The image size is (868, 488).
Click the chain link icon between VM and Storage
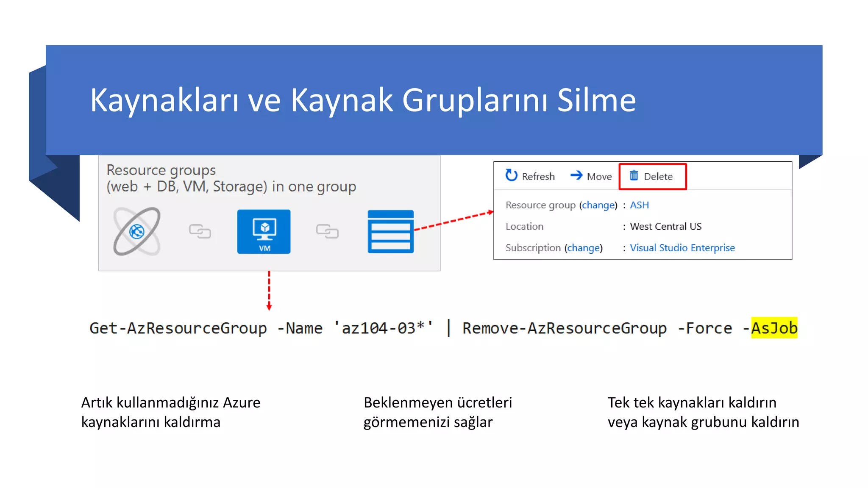(x=327, y=231)
